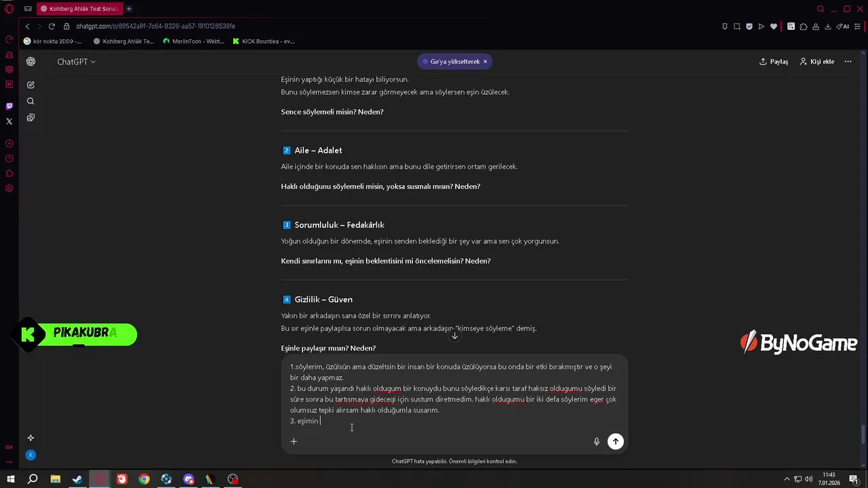Screen dimensions: 868x488
Task: Open the browser extensions puzzle icon
Action: point(804,26)
